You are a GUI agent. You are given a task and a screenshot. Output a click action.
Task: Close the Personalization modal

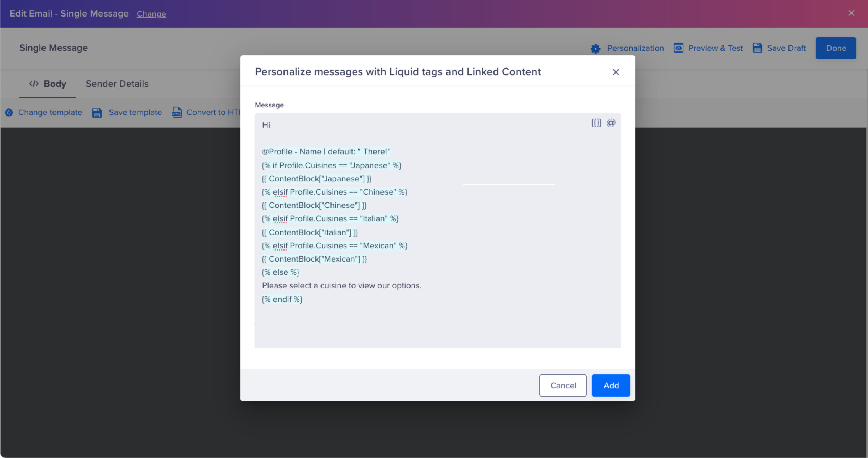616,72
